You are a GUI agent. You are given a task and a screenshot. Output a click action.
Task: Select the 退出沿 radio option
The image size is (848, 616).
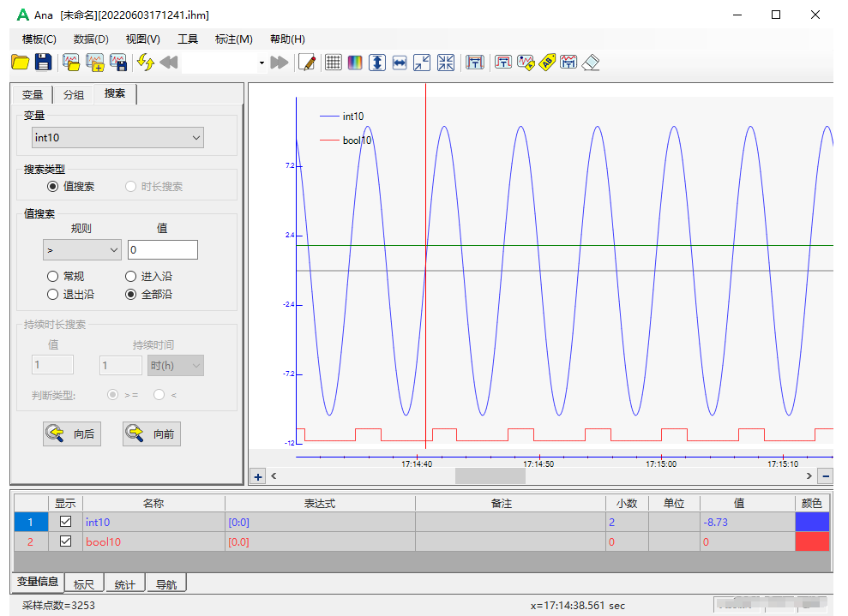tap(53, 295)
